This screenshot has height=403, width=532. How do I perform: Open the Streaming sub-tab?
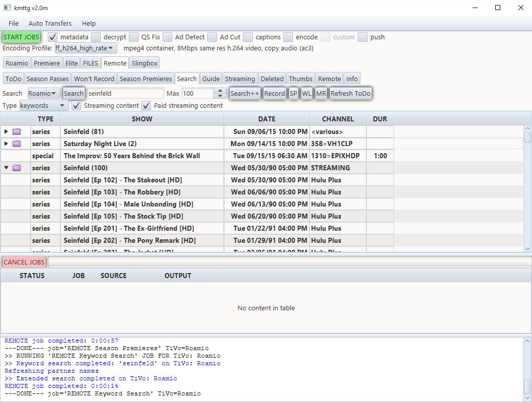240,79
